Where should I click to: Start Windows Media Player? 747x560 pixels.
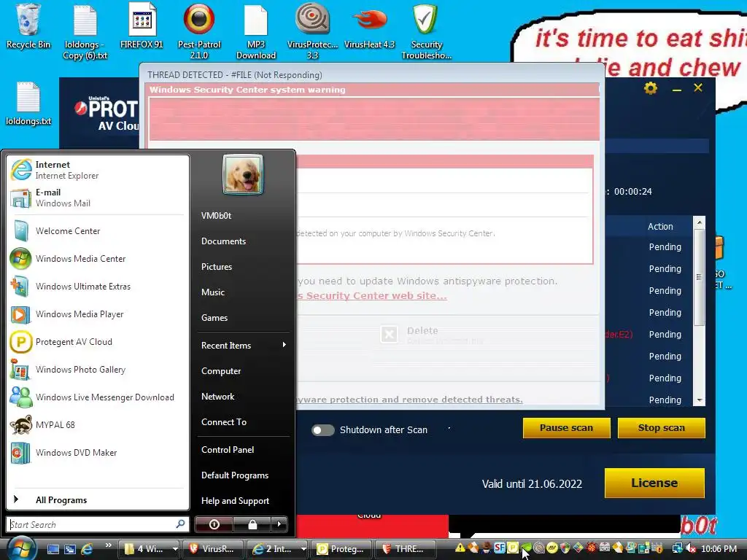(98, 314)
